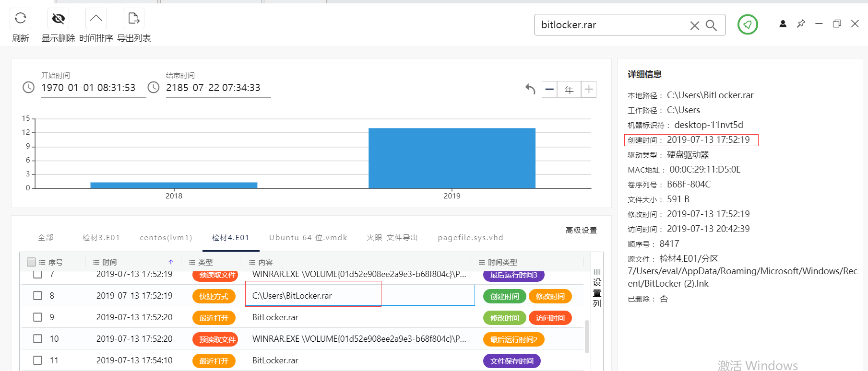
Task: Check the checkbox for row 8
Action: coord(37,296)
